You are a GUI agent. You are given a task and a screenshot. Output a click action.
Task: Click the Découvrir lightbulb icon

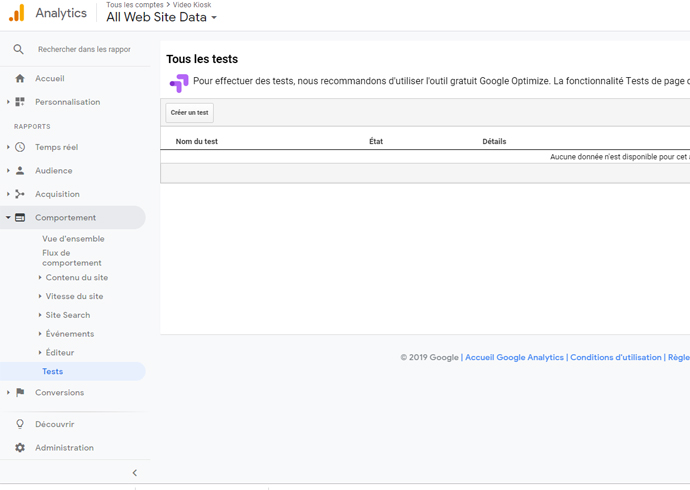(x=20, y=424)
